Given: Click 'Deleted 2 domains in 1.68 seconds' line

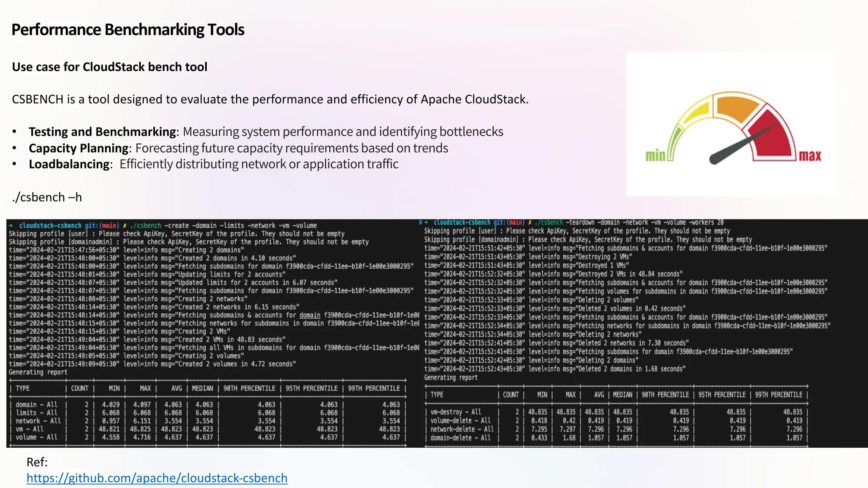Looking at the screenshot, I should [555, 369].
